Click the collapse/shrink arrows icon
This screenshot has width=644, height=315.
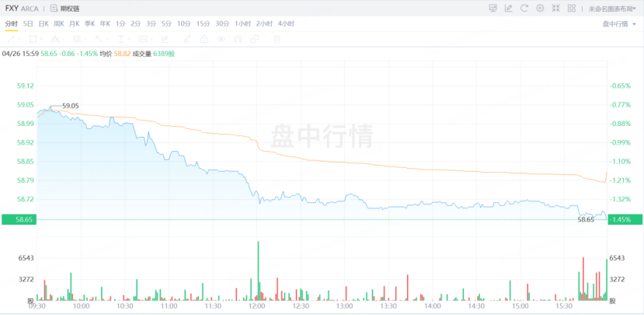556,8
